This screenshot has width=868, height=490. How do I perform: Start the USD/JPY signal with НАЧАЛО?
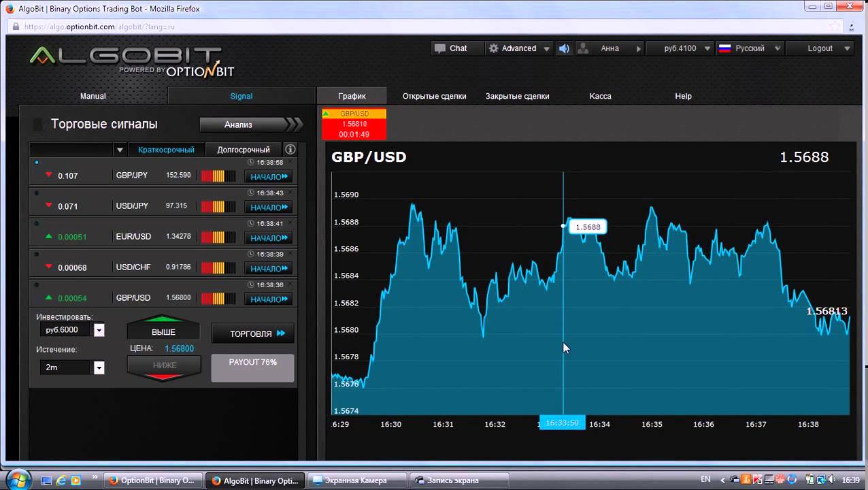(x=268, y=208)
